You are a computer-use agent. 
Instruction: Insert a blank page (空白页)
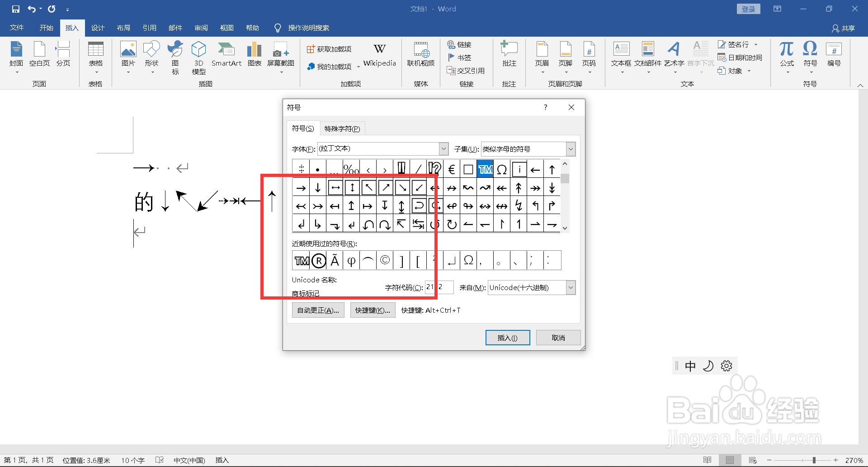(x=40, y=54)
